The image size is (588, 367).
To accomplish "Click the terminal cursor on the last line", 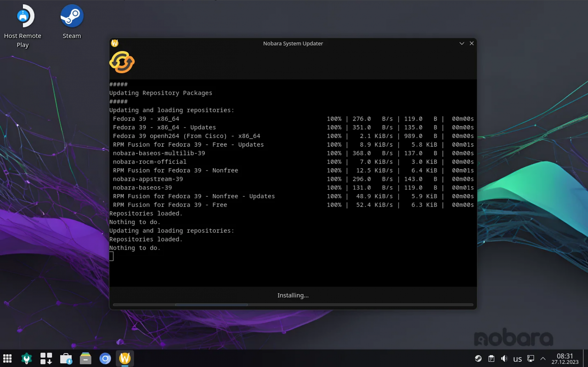I will pyautogui.click(x=111, y=256).
